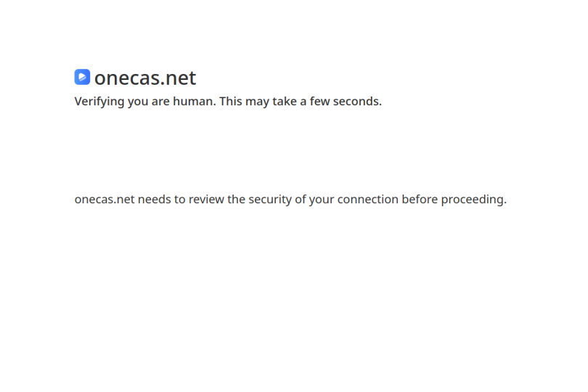
Task: Click the blue onecas.net logo icon
Action: [x=82, y=77]
